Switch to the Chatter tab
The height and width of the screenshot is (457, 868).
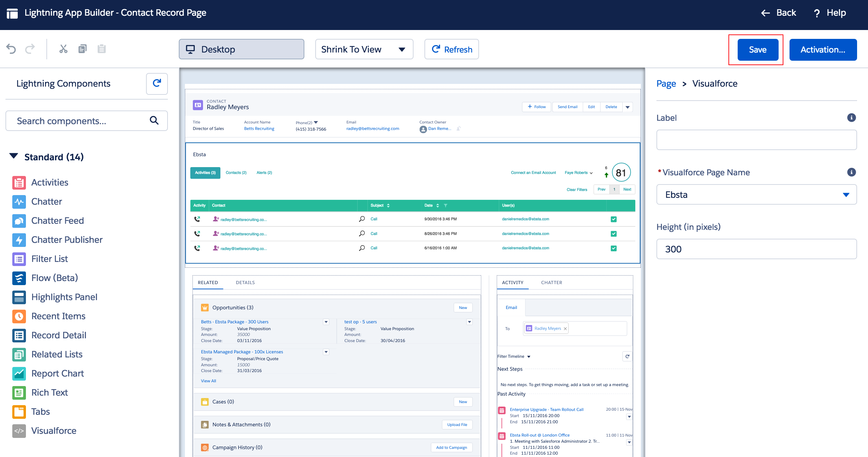tap(551, 282)
